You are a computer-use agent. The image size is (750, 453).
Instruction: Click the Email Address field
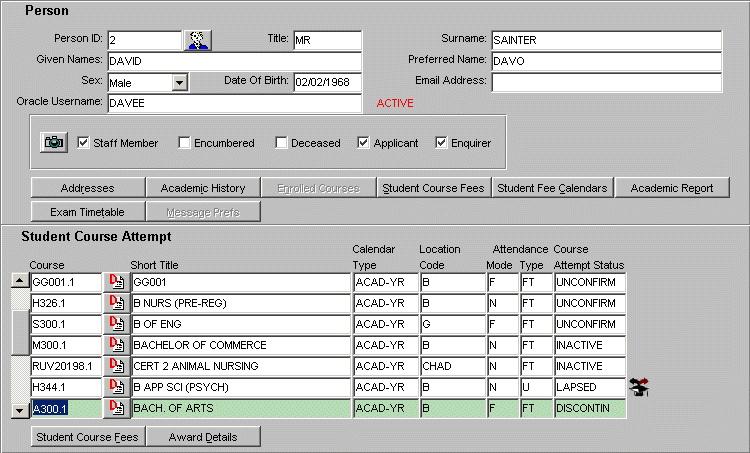point(606,81)
